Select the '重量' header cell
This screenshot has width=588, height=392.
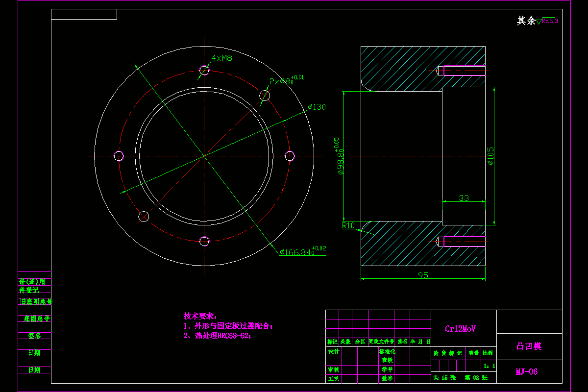click(x=473, y=353)
